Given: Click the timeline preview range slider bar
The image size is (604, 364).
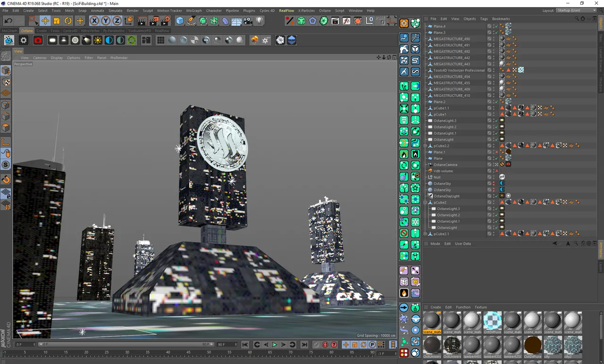Looking at the screenshot, I should point(126,345).
